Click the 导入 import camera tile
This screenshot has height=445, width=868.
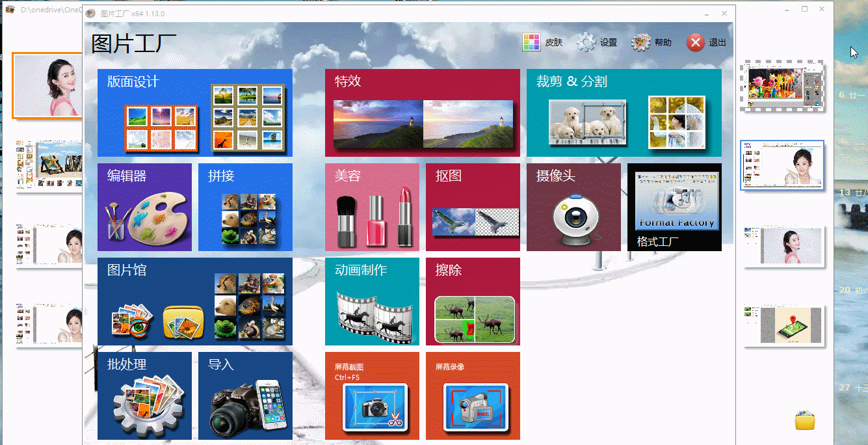[245, 396]
